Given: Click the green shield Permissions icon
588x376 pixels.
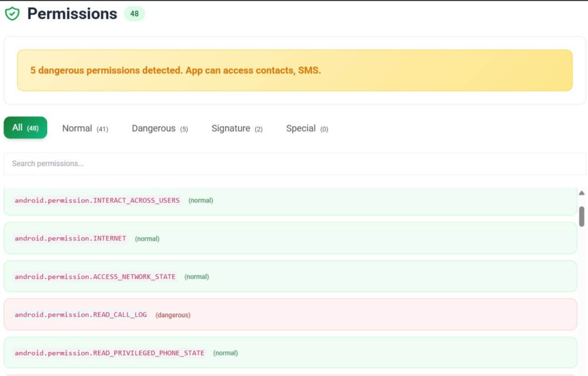Looking at the screenshot, I should tap(13, 13).
